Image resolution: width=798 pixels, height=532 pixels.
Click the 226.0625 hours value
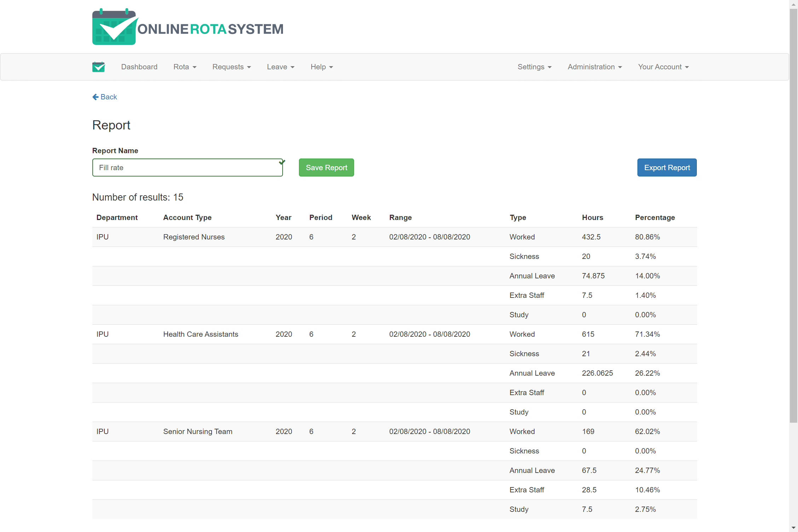pos(597,373)
